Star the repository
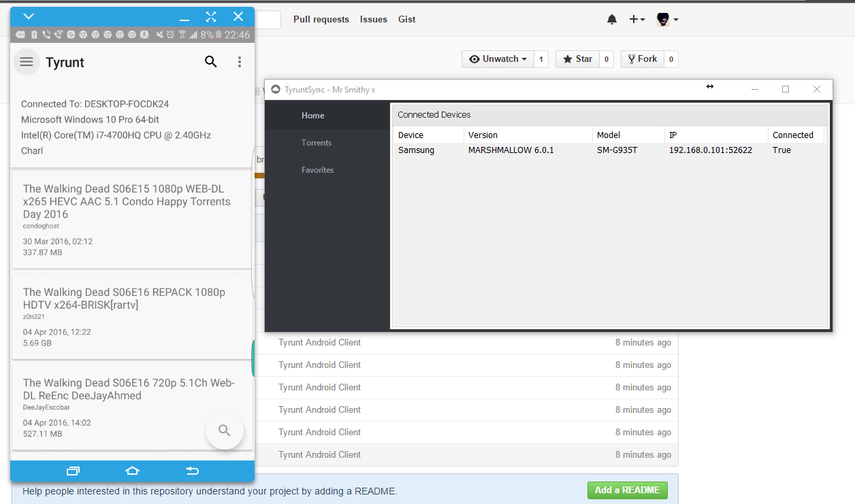855x504 pixels. [x=577, y=59]
